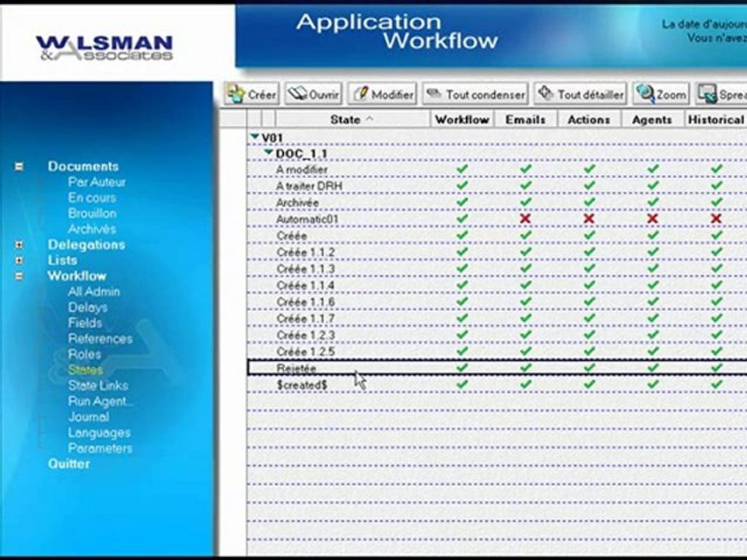Click the red X in Automatic01 Historical
This screenshot has width=747, height=560.
click(716, 219)
